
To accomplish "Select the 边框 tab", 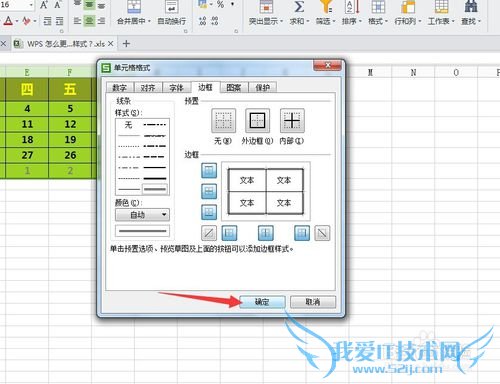I will pos(205,87).
